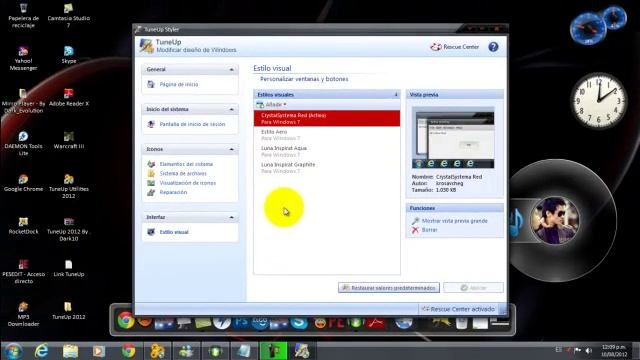Click the Borrar function link
Image resolution: width=640 pixels, height=360 pixels.
(x=429, y=230)
